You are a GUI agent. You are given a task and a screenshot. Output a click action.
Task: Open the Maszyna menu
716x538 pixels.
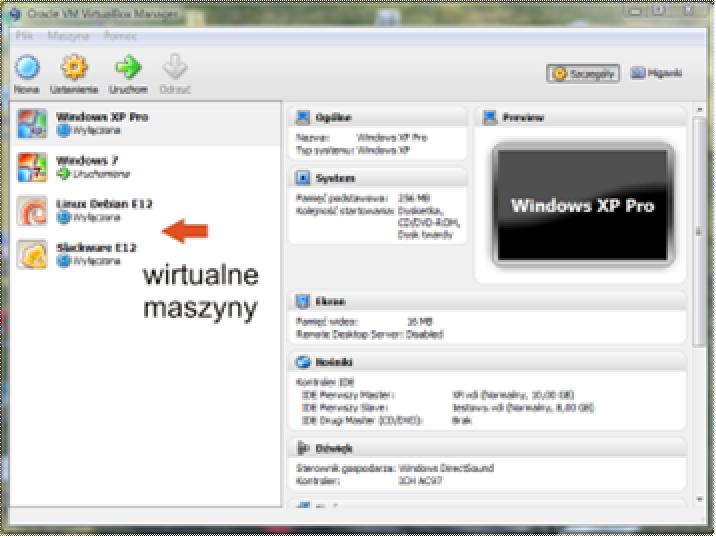pyautogui.click(x=68, y=36)
